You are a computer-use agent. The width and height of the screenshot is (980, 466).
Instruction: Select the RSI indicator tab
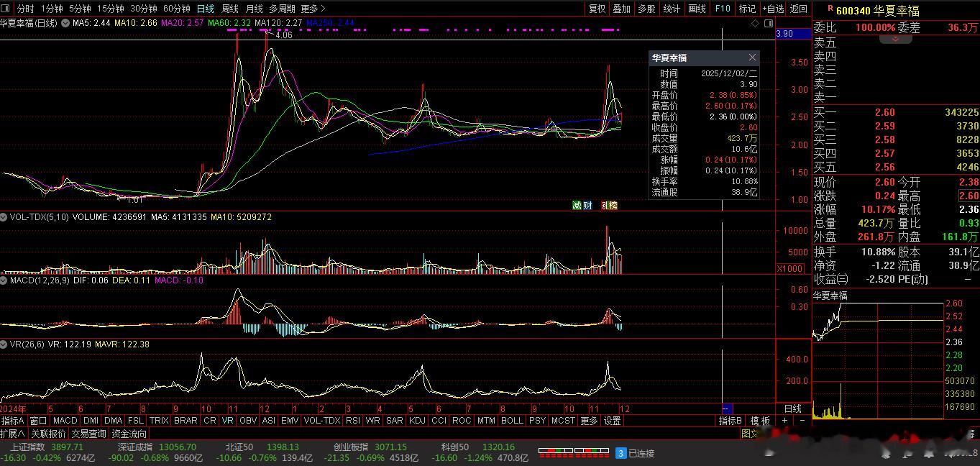[353, 421]
